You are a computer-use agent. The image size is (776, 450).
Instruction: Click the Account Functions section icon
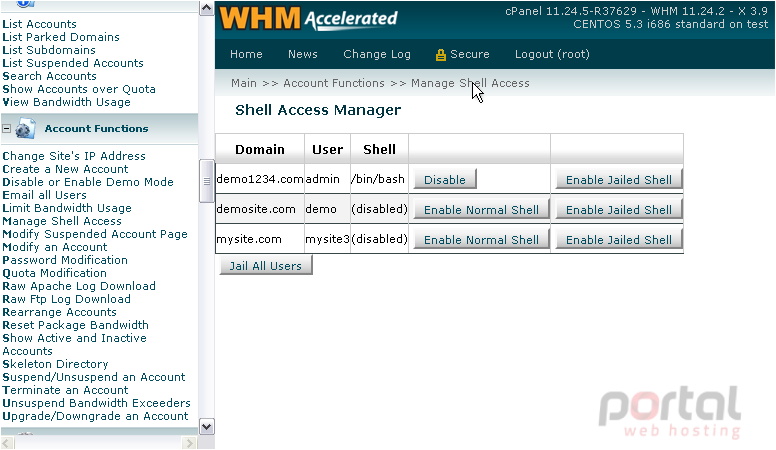(25, 129)
